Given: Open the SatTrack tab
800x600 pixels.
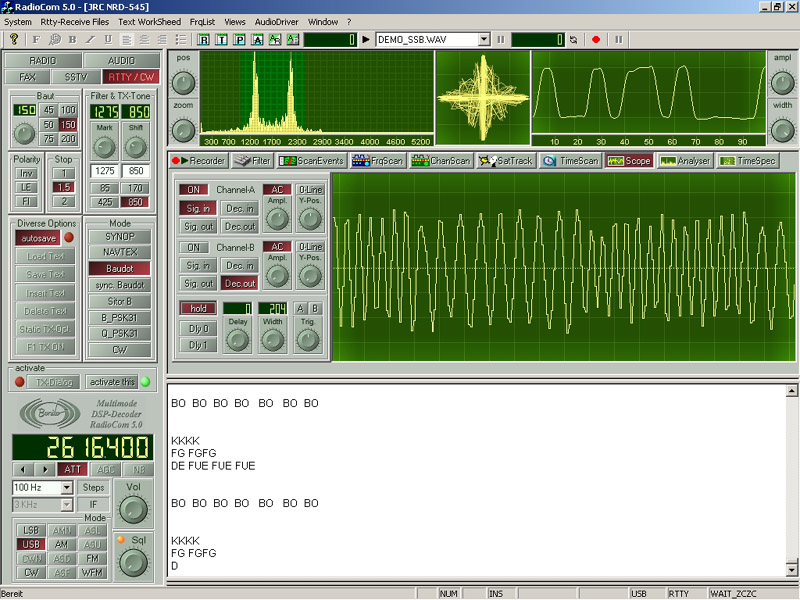Looking at the screenshot, I should pyautogui.click(x=506, y=161).
